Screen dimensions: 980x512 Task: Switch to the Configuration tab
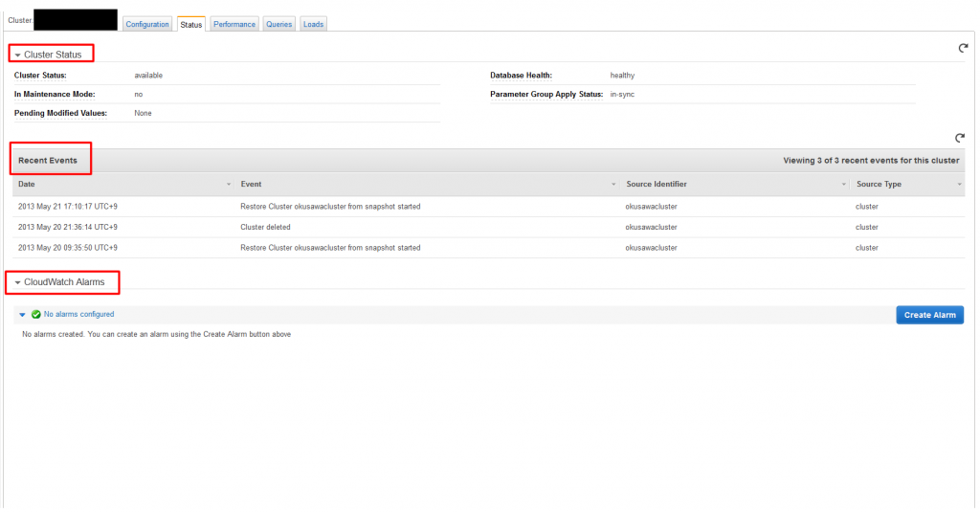(147, 24)
